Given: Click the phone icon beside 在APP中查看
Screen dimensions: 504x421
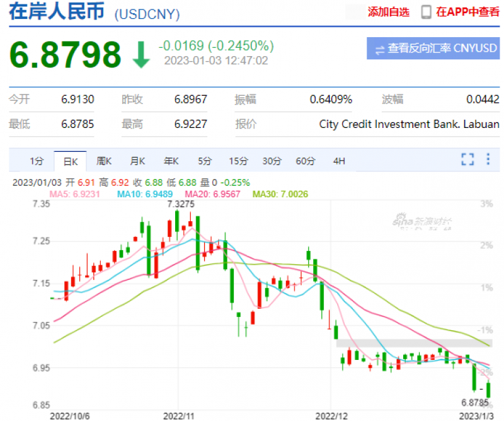Looking at the screenshot, I should pyautogui.click(x=427, y=12).
